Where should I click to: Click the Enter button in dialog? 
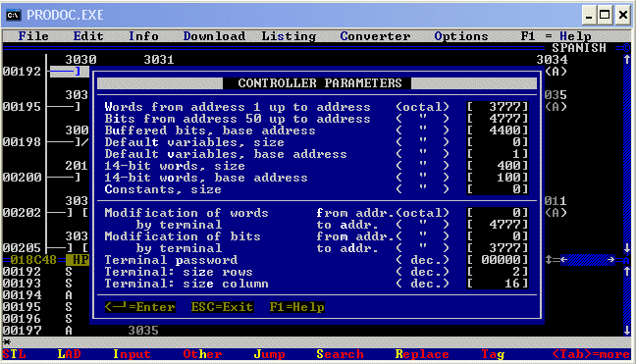point(140,307)
